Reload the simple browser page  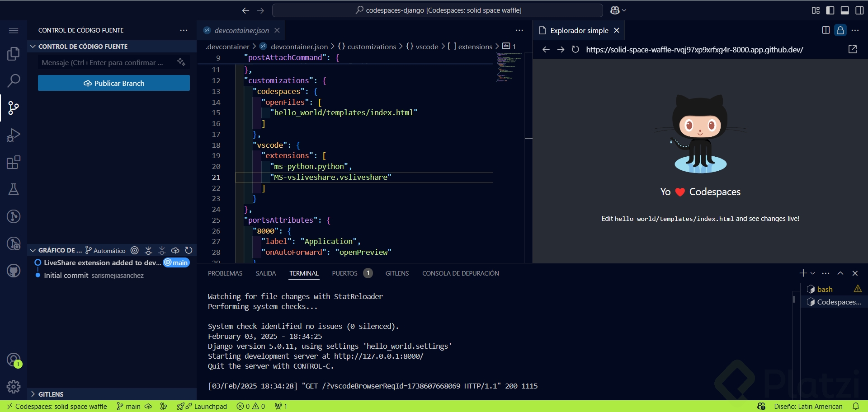click(575, 49)
